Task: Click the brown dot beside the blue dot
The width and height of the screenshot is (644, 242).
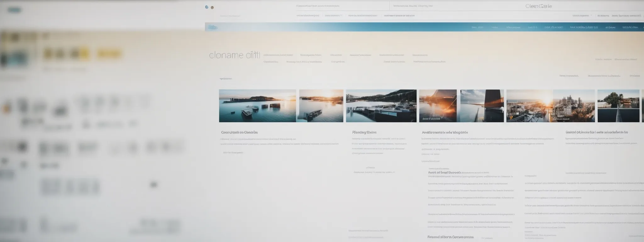Action: click(212, 7)
